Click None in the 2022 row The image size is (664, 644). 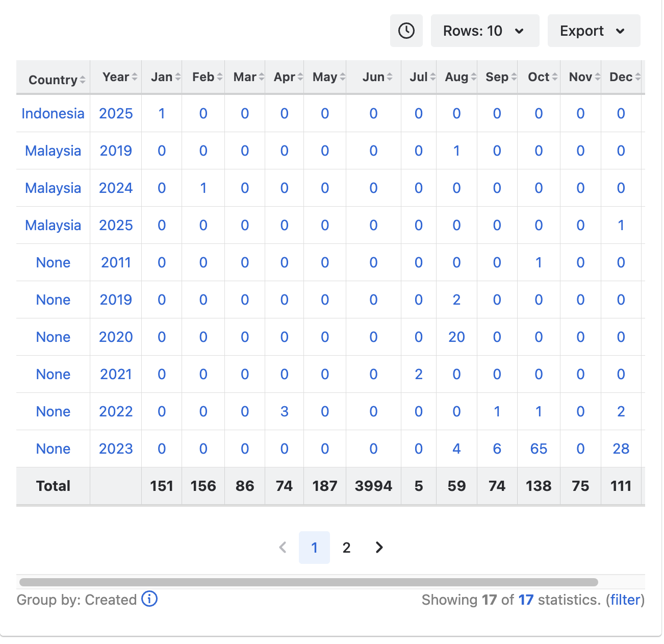(x=53, y=411)
